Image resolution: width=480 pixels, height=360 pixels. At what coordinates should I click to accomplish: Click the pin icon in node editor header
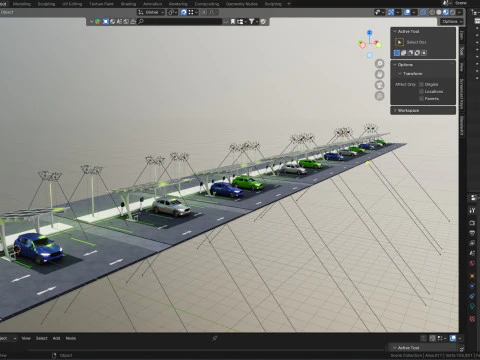coord(215,339)
